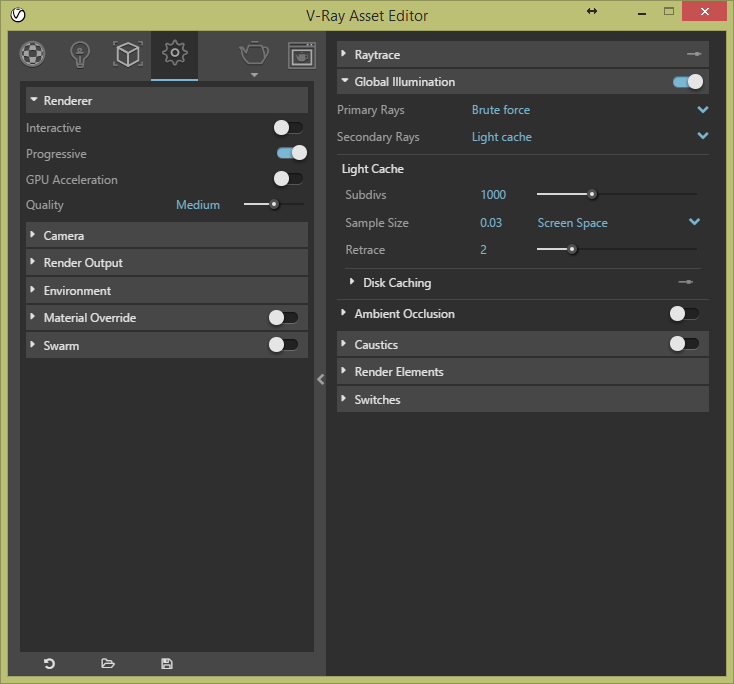
Task: Enable Ambient Occlusion toggle
Action: 684,314
